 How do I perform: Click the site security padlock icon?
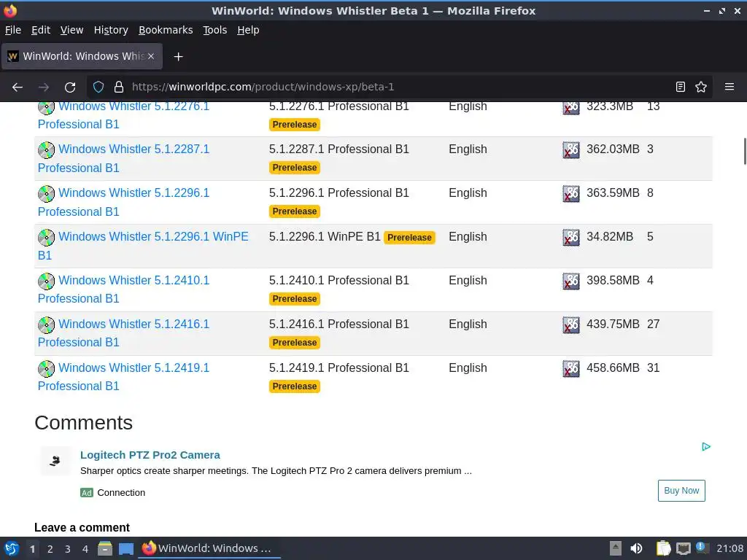(119, 87)
